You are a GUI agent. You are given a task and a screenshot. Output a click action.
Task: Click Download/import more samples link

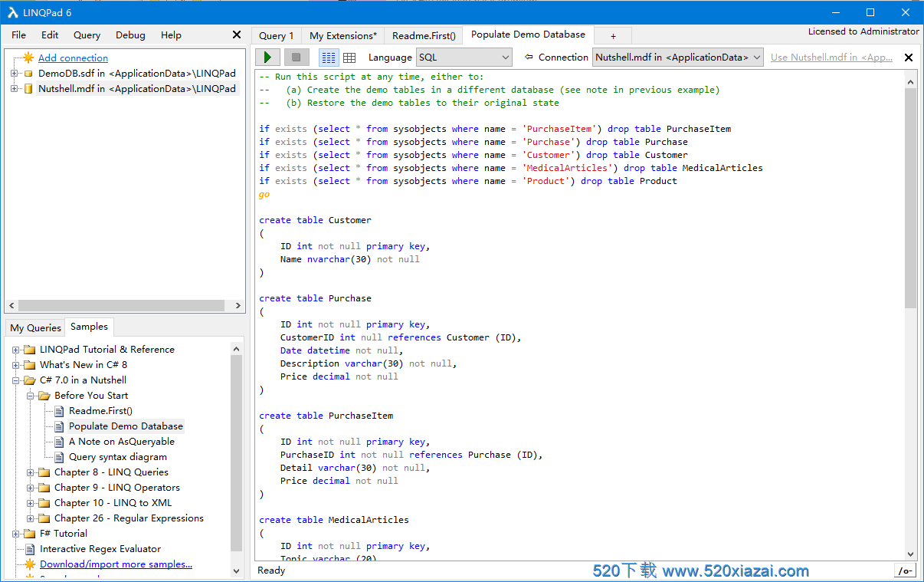(x=116, y=564)
